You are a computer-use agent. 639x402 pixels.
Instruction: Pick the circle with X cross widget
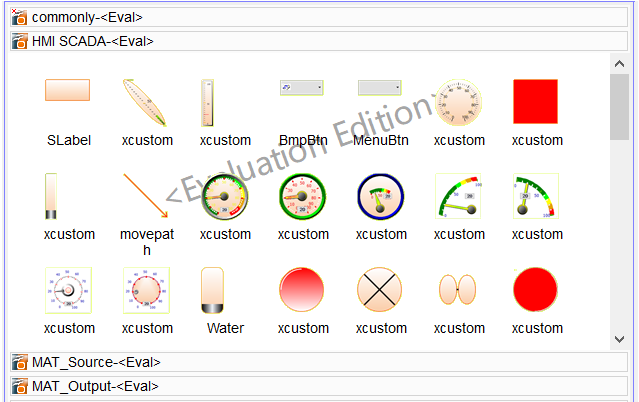[x=380, y=289]
